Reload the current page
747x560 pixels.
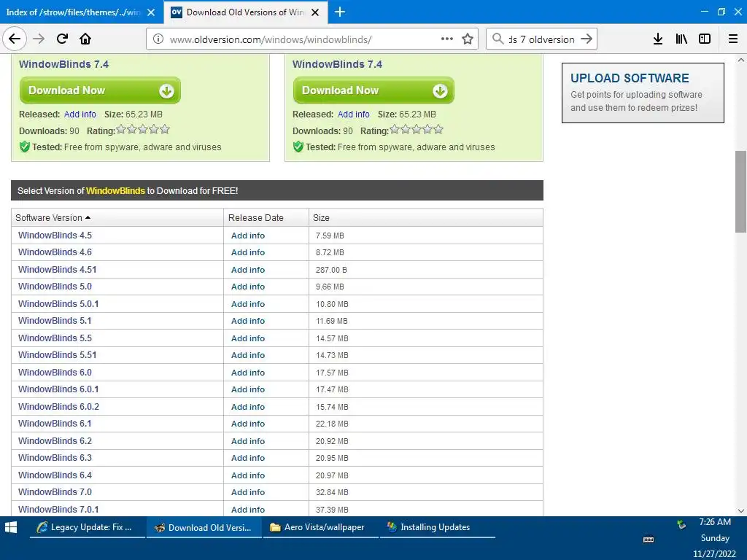point(62,39)
